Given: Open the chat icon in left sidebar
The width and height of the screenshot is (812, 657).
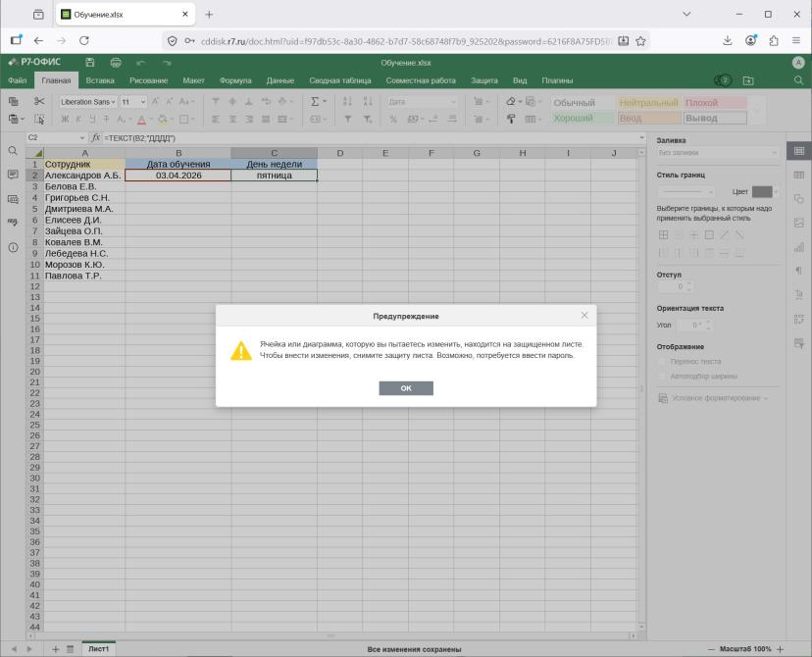Looking at the screenshot, I should (13, 199).
